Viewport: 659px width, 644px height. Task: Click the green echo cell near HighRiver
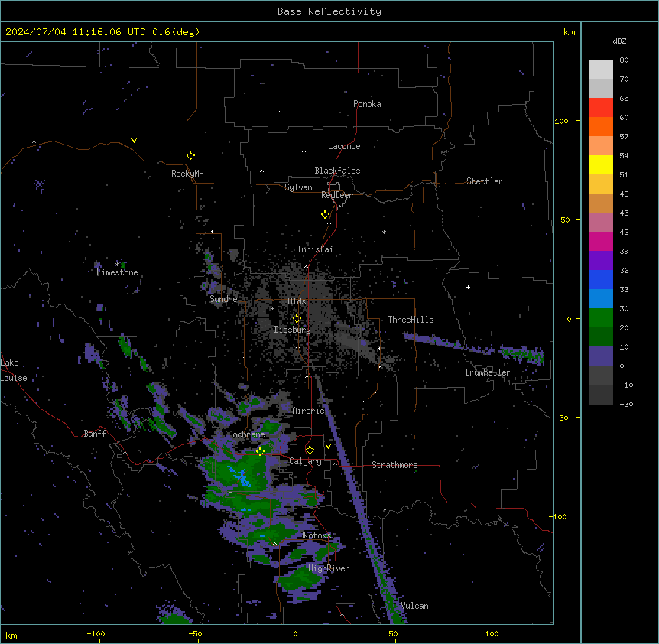point(300,578)
